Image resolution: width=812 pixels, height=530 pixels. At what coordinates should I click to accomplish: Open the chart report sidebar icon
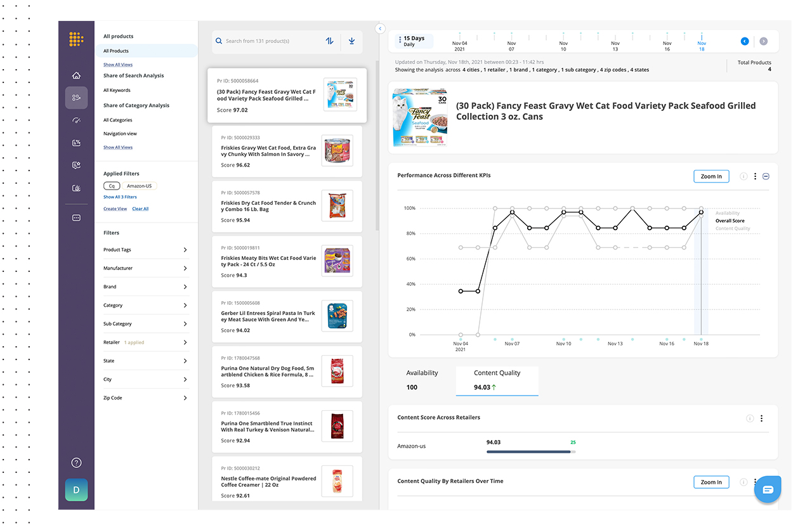click(x=76, y=143)
